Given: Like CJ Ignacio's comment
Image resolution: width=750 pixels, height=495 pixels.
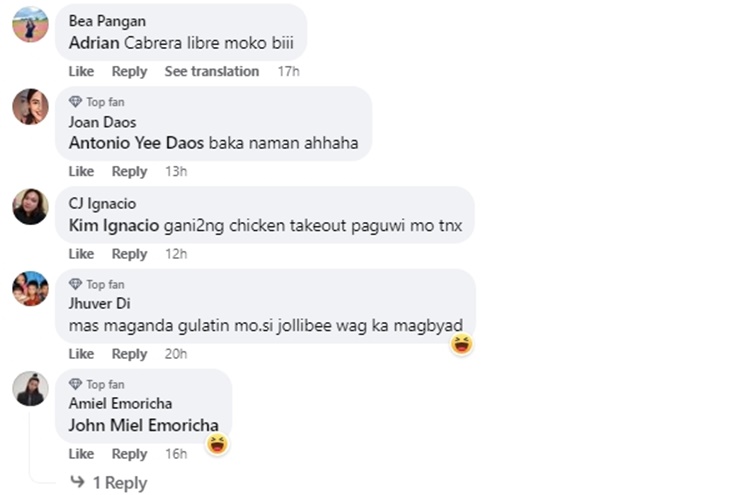Looking at the screenshot, I should point(81,254).
